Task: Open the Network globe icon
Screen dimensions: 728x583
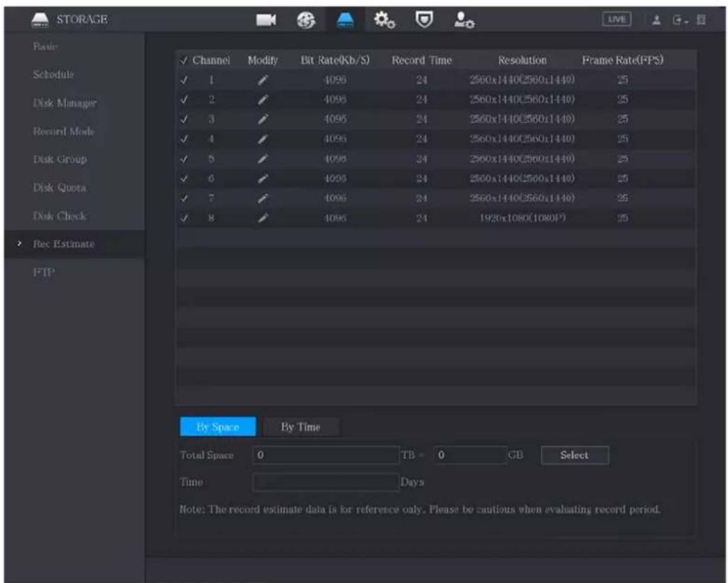Action: click(306, 20)
